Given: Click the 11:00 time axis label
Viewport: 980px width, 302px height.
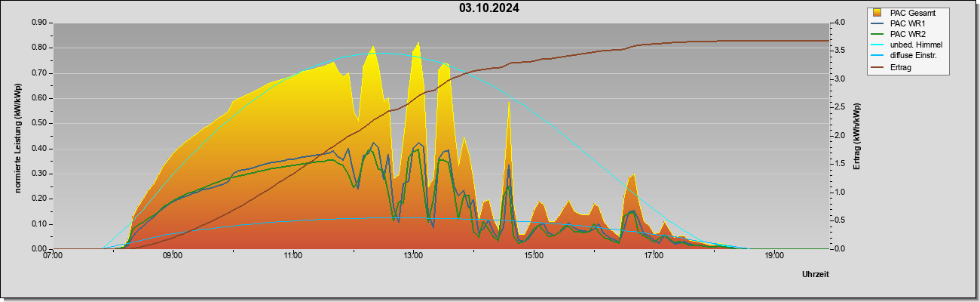Looking at the screenshot, I should (x=293, y=256).
